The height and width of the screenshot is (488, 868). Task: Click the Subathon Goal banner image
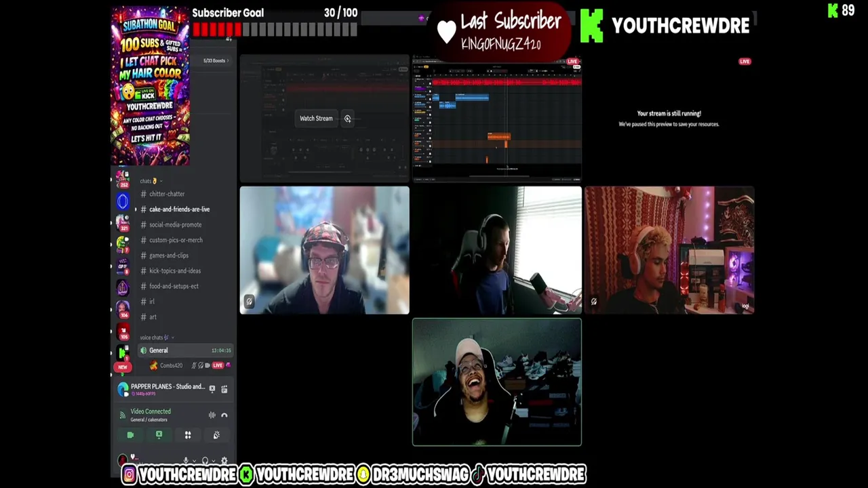click(151, 86)
